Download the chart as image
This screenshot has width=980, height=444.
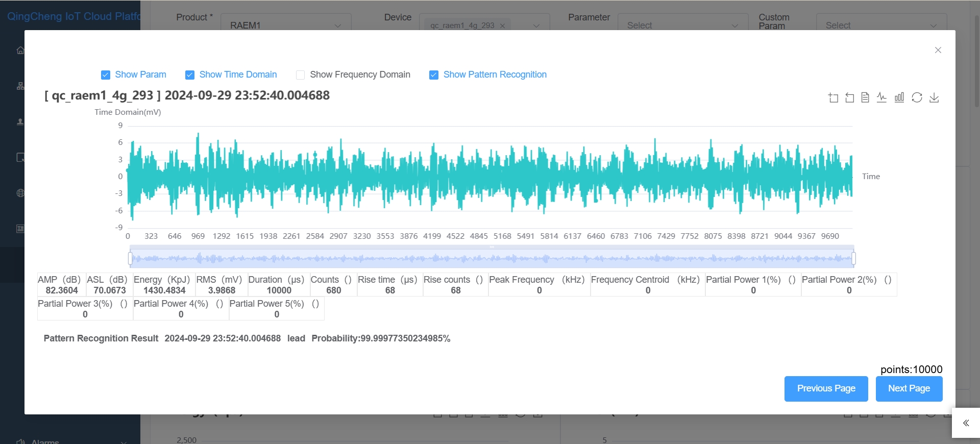pyautogui.click(x=934, y=97)
